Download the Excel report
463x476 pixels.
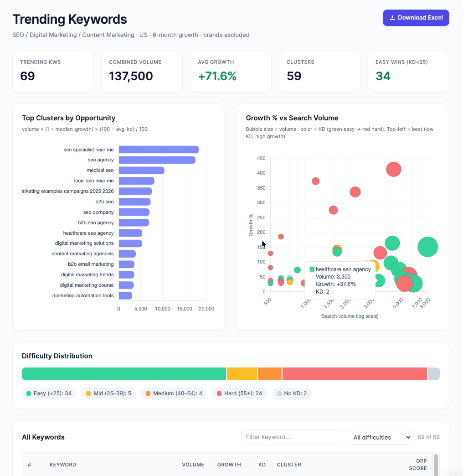pos(416,17)
